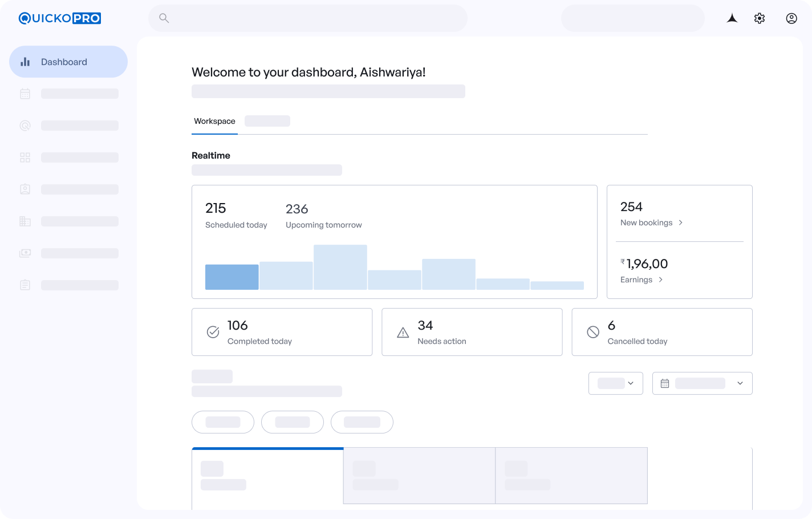Click the first pill filter button
This screenshot has height=519, width=812.
[223, 422]
